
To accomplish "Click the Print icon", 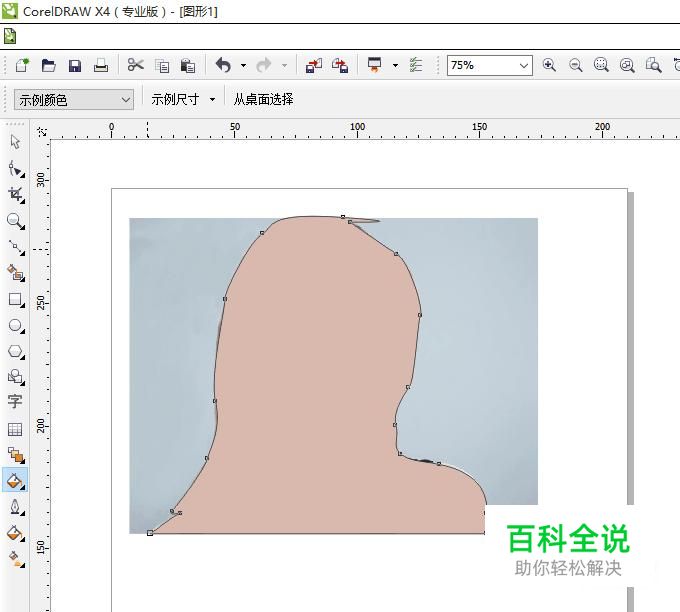I will coord(101,65).
